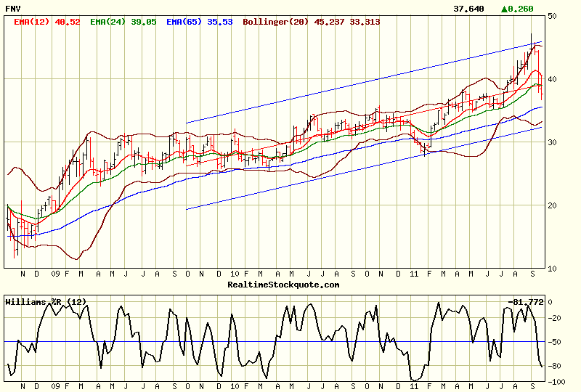Click the 30 price axis label
Screen dimensions: 581x392
pyautogui.click(x=552, y=142)
